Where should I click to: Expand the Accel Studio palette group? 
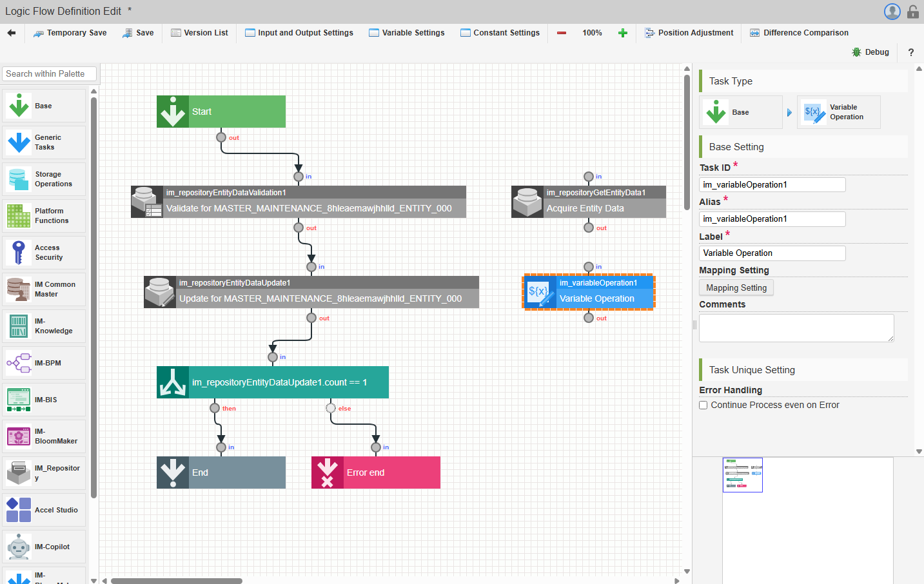pos(44,510)
